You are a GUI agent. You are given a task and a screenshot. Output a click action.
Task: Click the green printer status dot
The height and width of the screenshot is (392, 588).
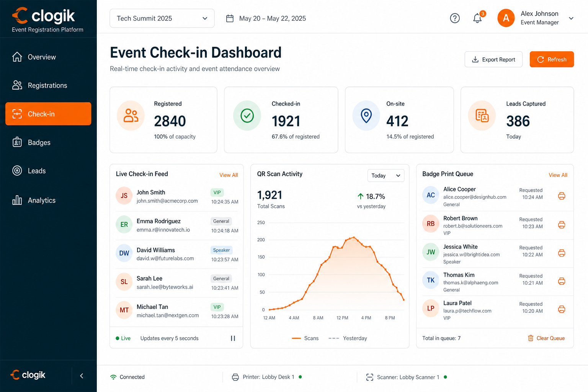(300, 377)
